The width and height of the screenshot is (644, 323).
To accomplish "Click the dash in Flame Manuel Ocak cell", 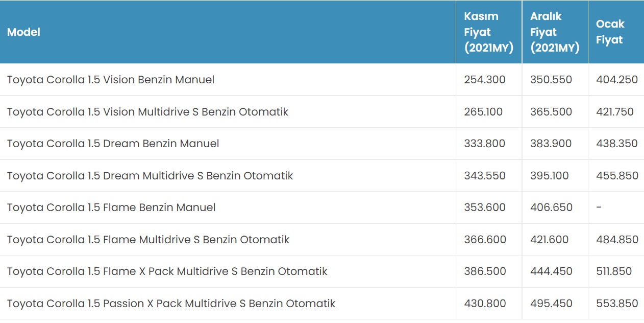I will [599, 207].
